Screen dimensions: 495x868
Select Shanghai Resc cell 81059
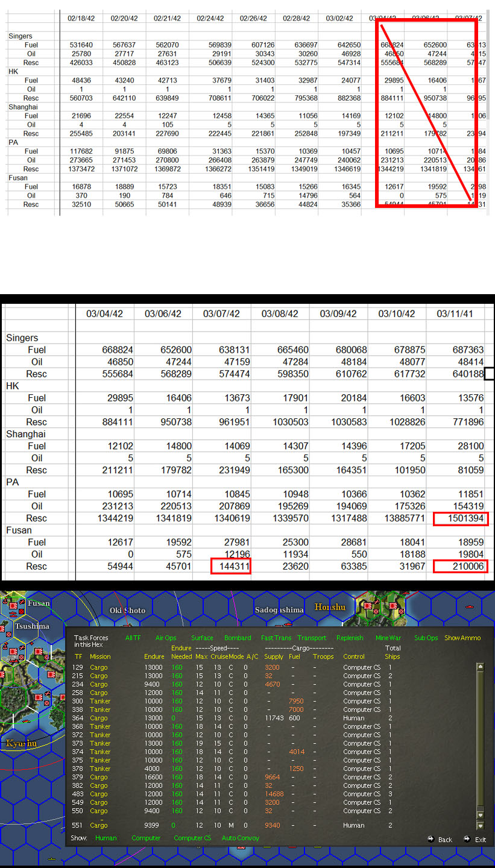coord(469,470)
